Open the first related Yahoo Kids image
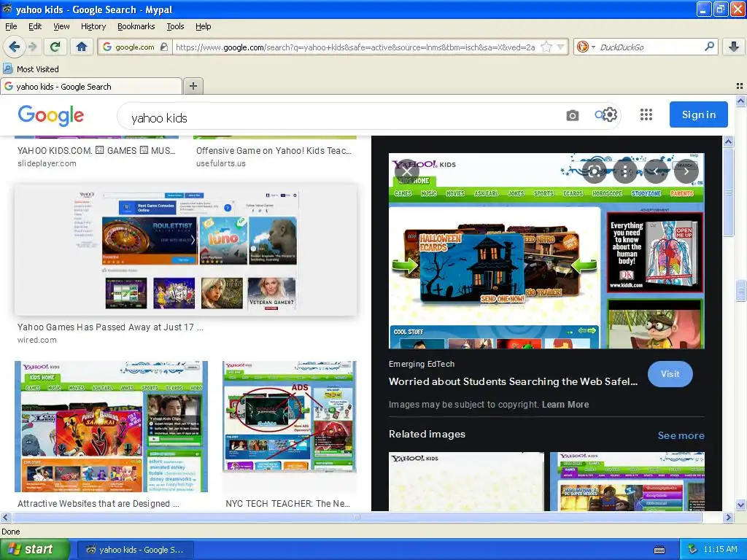747x560 pixels. [x=466, y=481]
